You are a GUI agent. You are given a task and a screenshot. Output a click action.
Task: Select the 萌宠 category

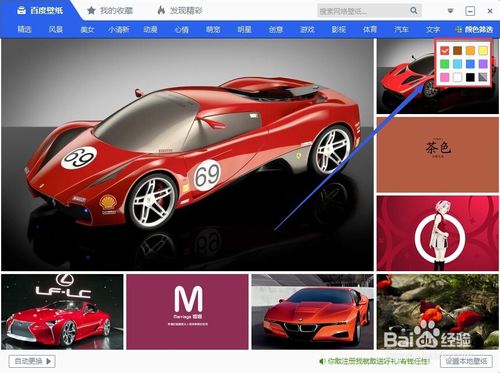(x=213, y=29)
